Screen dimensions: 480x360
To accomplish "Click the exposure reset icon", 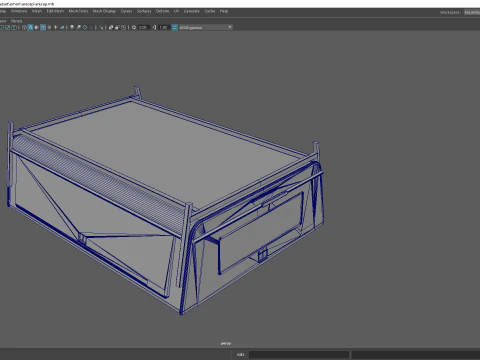I will pyautogui.click(x=134, y=27).
